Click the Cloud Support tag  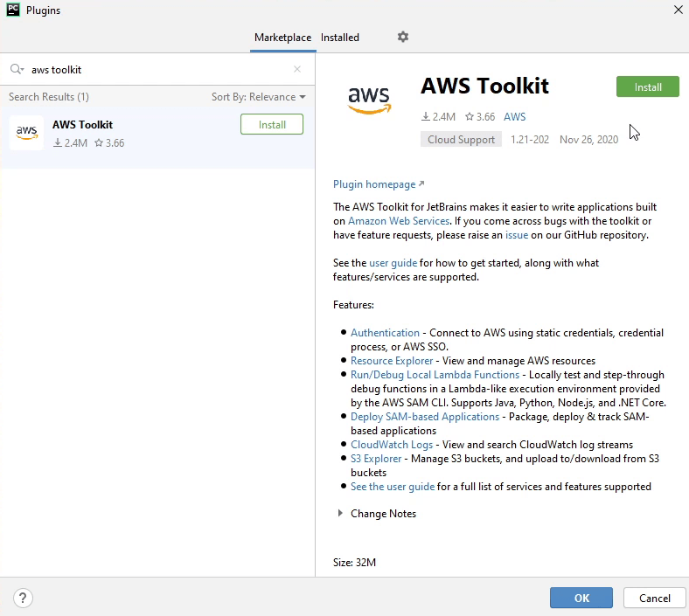(461, 140)
